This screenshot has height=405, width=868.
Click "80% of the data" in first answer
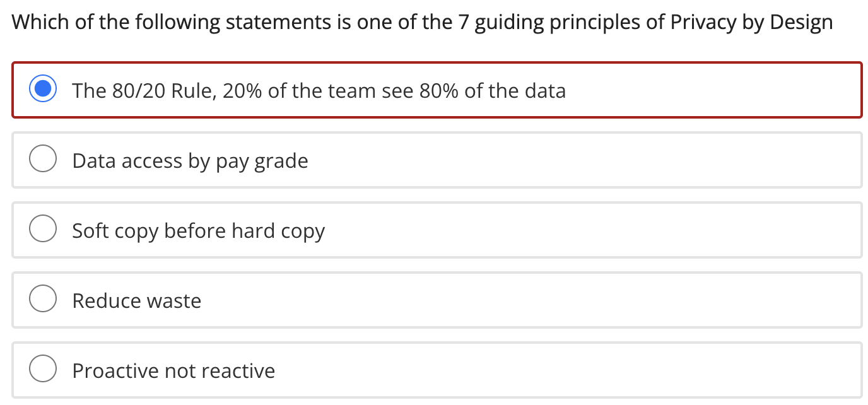[493, 91]
